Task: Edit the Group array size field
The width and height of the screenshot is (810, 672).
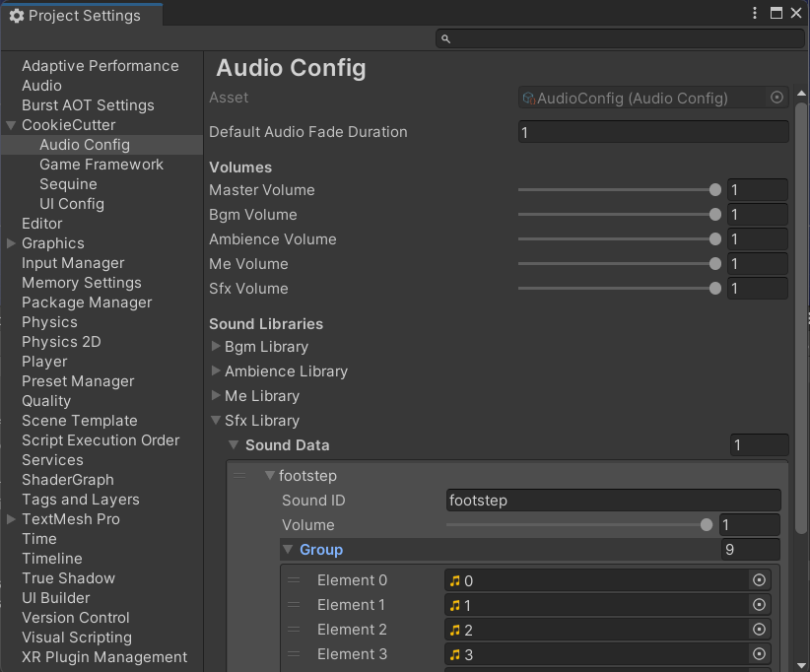Action: [x=751, y=550]
